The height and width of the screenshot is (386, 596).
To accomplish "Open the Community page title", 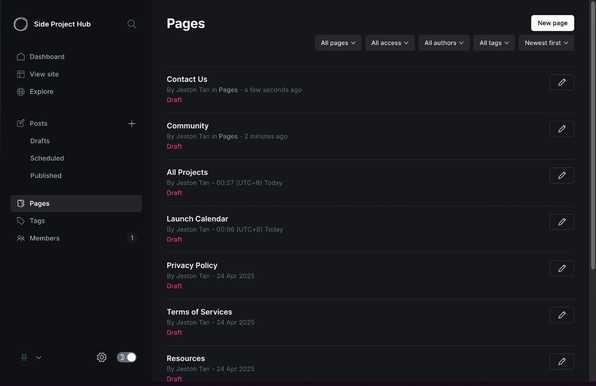I will [x=187, y=126].
